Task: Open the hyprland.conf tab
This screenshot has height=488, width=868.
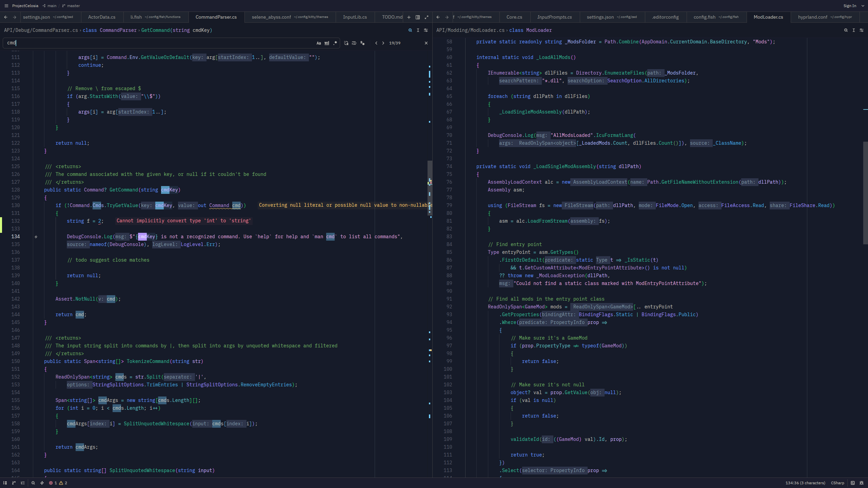Action: coord(825,17)
